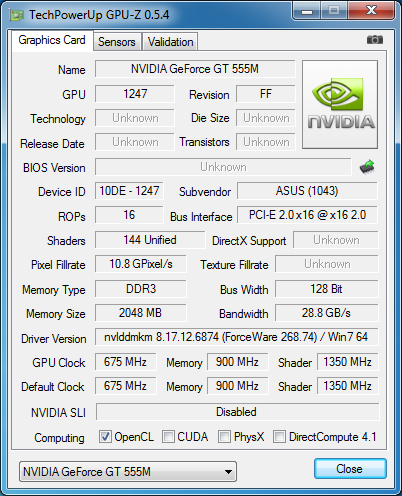This screenshot has height=496, width=402.
Task: Toggle the DirectCompute 4.1 checkbox
Action: pyautogui.click(x=279, y=437)
